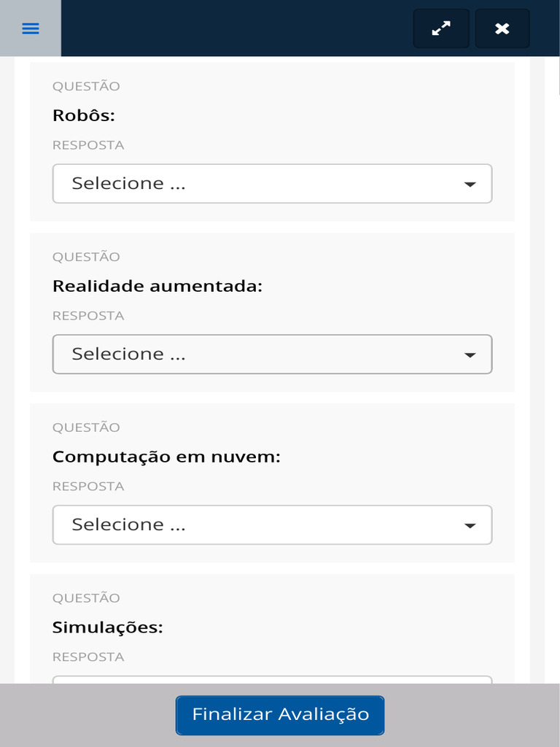The height and width of the screenshot is (747, 560).
Task: Click the 'Robôs:' question title
Action: click(x=84, y=115)
